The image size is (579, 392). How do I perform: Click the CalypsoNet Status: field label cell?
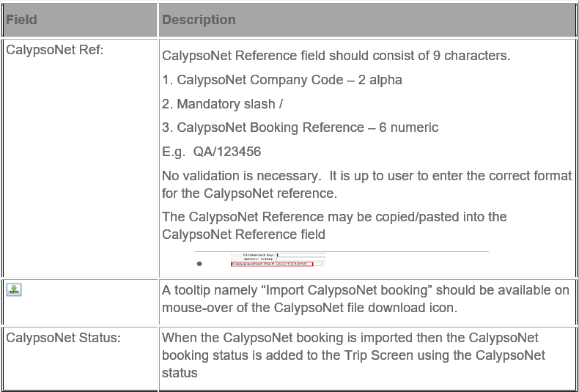pos(80,358)
